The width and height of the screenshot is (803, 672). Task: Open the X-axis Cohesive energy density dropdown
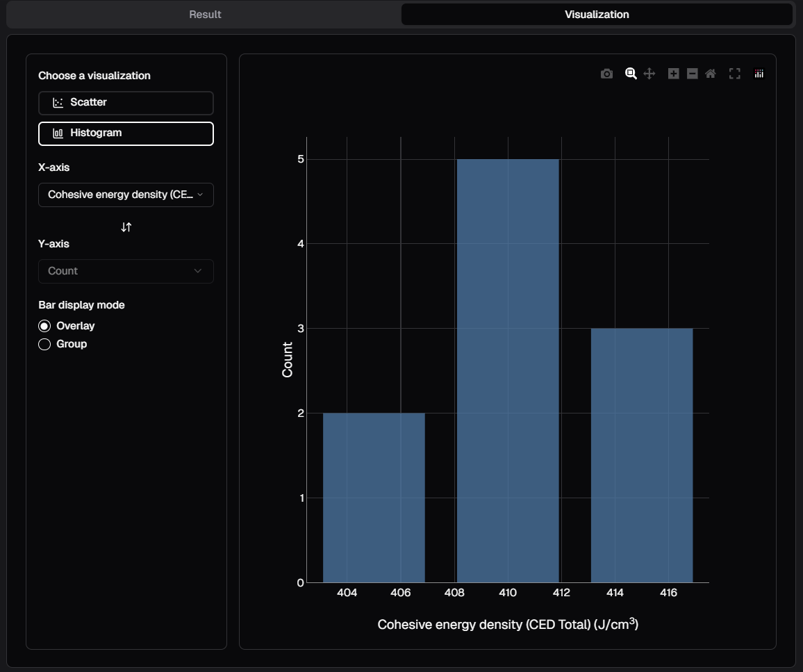[126, 195]
